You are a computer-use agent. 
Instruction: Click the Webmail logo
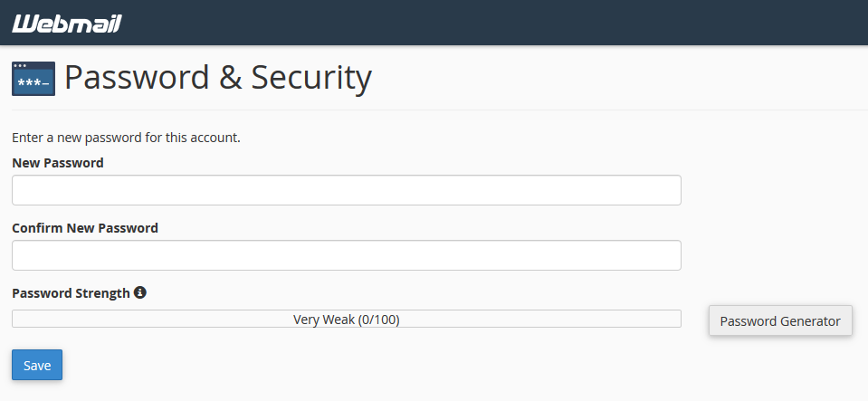[x=66, y=24]
